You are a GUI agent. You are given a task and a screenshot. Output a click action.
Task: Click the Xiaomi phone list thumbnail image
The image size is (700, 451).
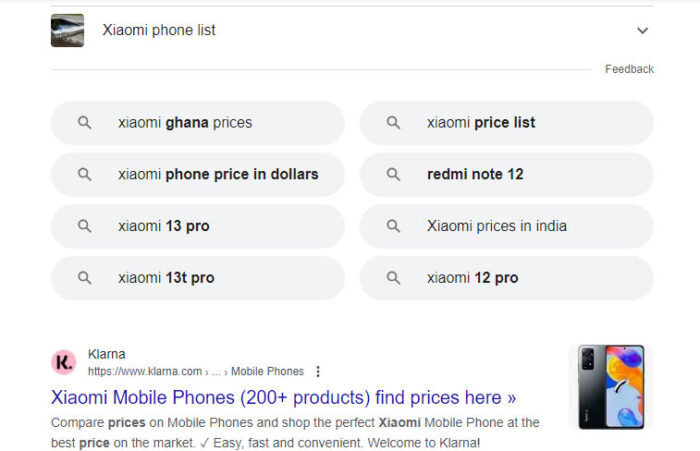click(67, 30)
